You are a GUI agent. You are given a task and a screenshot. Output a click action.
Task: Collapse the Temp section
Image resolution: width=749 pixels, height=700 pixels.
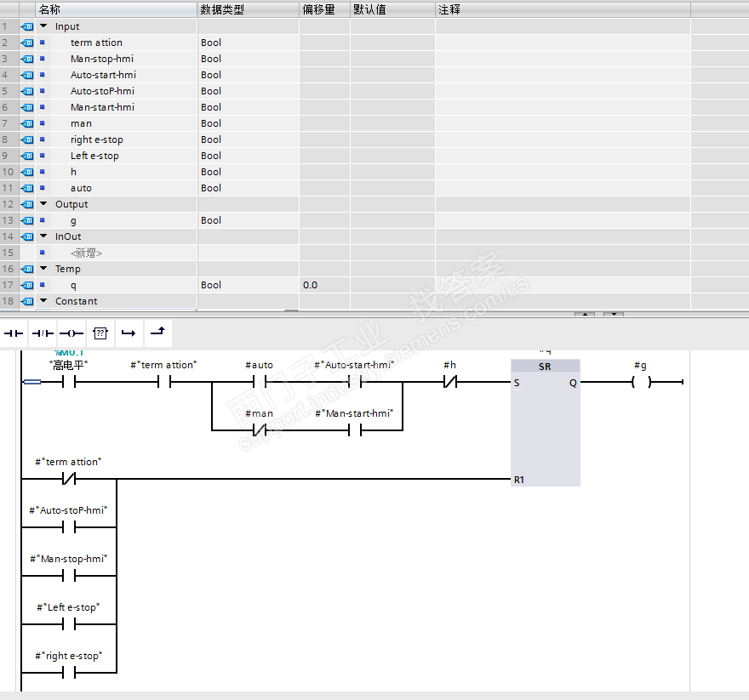coord(43,269)
